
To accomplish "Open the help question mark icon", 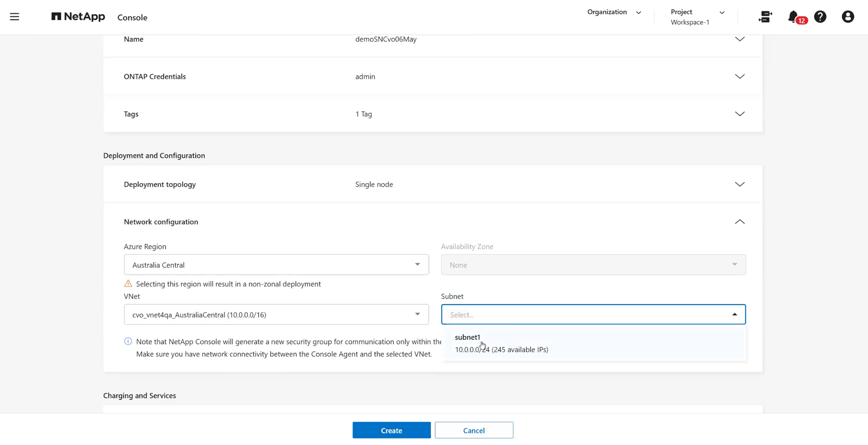I will [820, 17].
